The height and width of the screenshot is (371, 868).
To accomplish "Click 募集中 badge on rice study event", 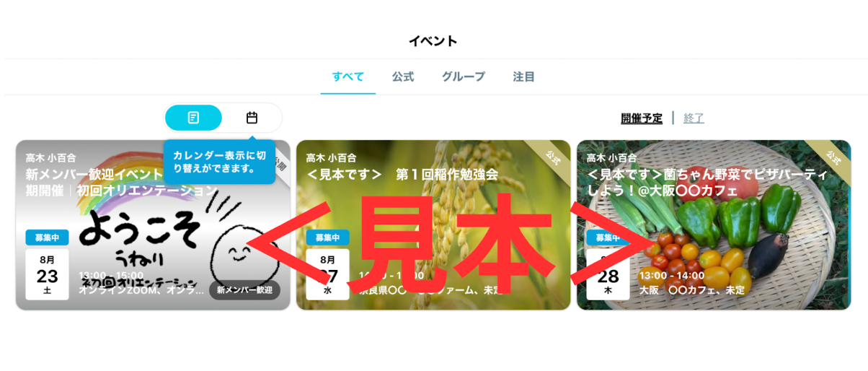I will 328,237.
